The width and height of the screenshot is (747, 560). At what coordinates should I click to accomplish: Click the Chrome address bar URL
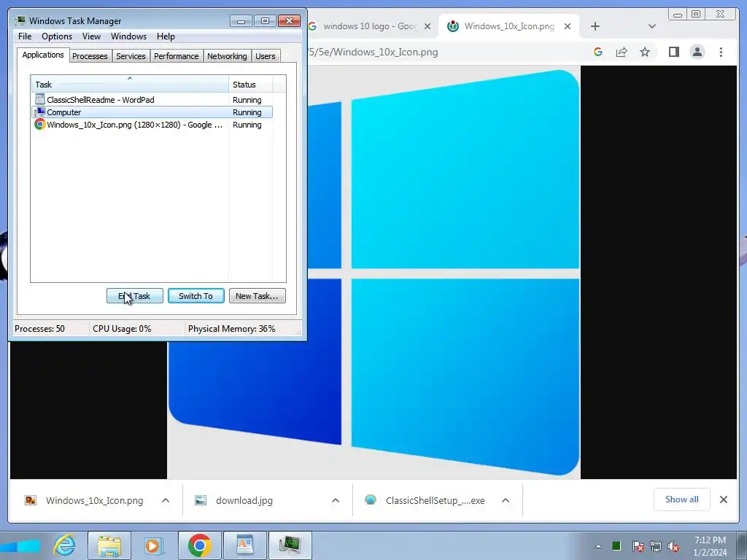(x=373, y=52)
